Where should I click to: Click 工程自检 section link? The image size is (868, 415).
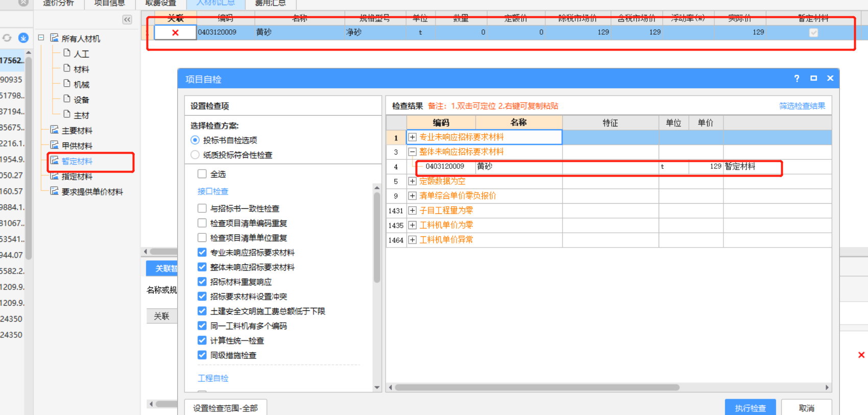tap(213, 378)
